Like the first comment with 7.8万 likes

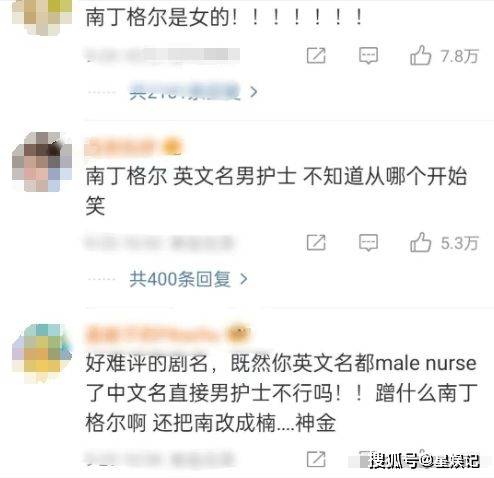[420, 55]
